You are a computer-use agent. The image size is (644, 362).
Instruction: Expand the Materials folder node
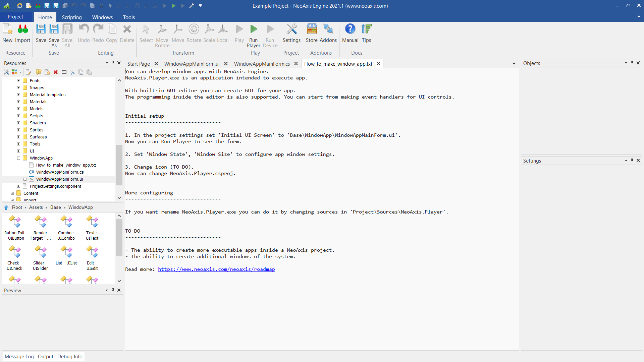(19, 102)
